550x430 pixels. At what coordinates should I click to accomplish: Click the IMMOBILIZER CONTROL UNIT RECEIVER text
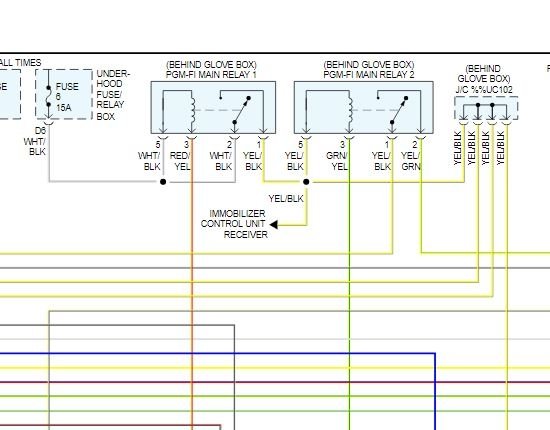pyautogui.click(x=234, y=224)
